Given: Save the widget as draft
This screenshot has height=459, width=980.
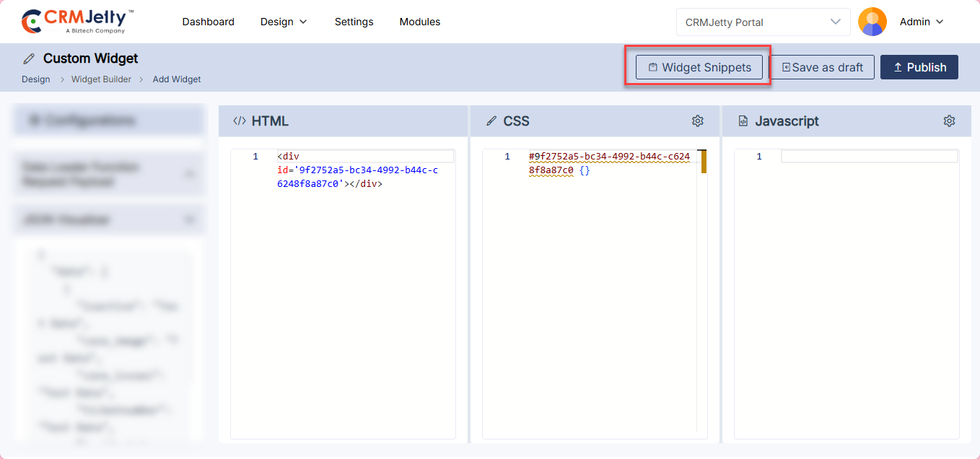Looking at the screenshot, I should 823,67.
